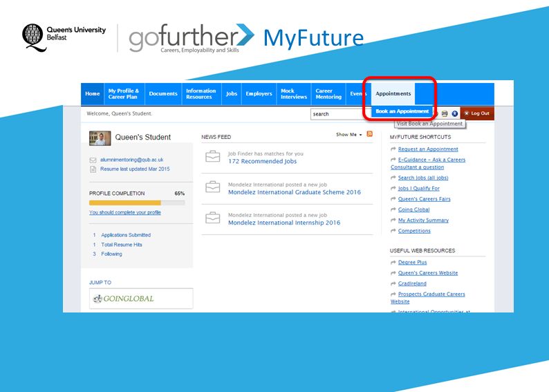Open Going Global shortcut link
Viewport: 549px width, 392px height.
tap(413, 209)
